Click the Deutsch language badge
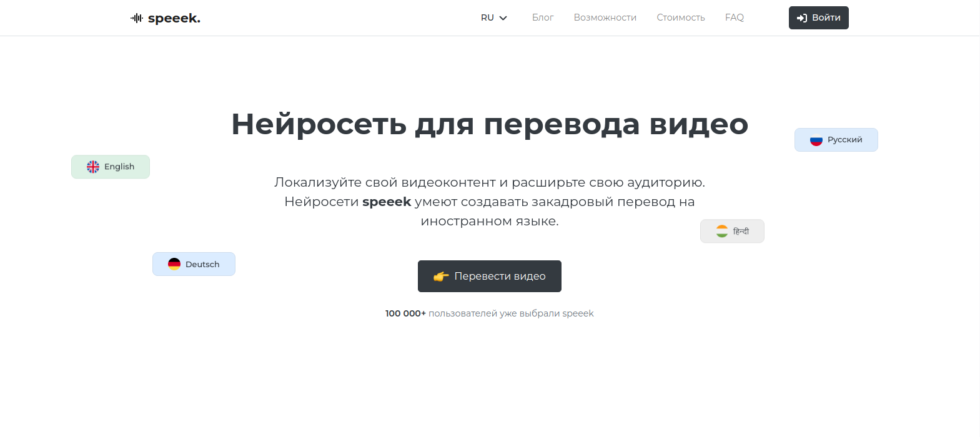 [x=194, y=264]
